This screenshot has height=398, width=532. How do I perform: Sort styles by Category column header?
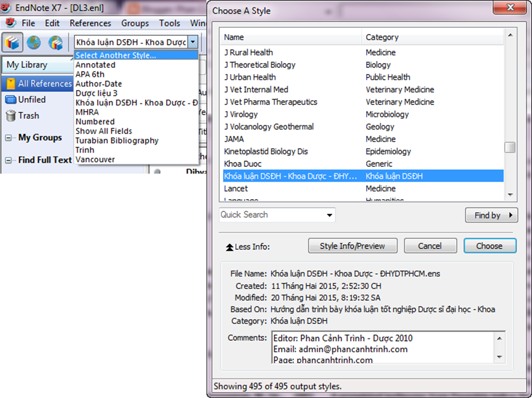tap(433, 37)
